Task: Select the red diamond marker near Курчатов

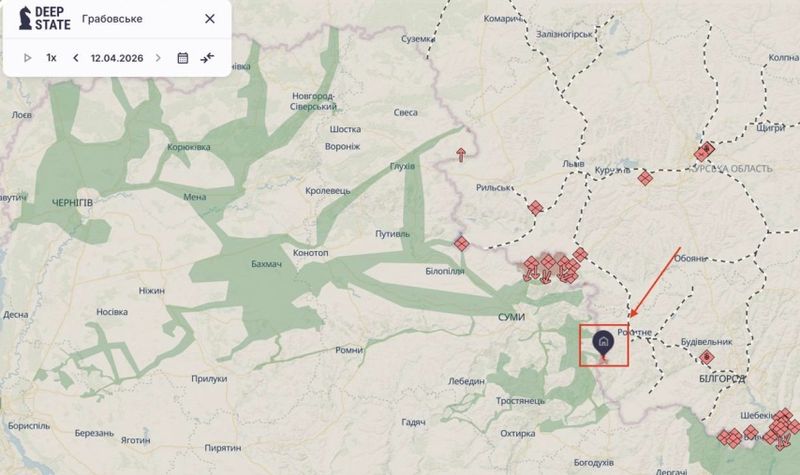Action: (646, 178)
